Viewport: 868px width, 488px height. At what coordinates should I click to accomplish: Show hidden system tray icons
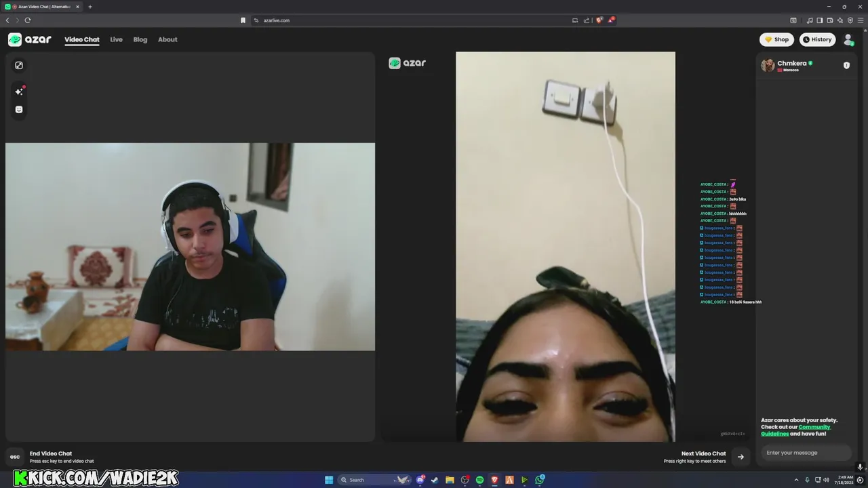pyautogui.click(x=797, y=480)
